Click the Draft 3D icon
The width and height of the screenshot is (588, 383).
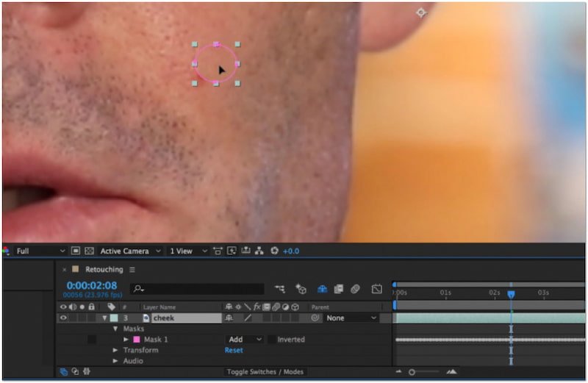(301, 289)
